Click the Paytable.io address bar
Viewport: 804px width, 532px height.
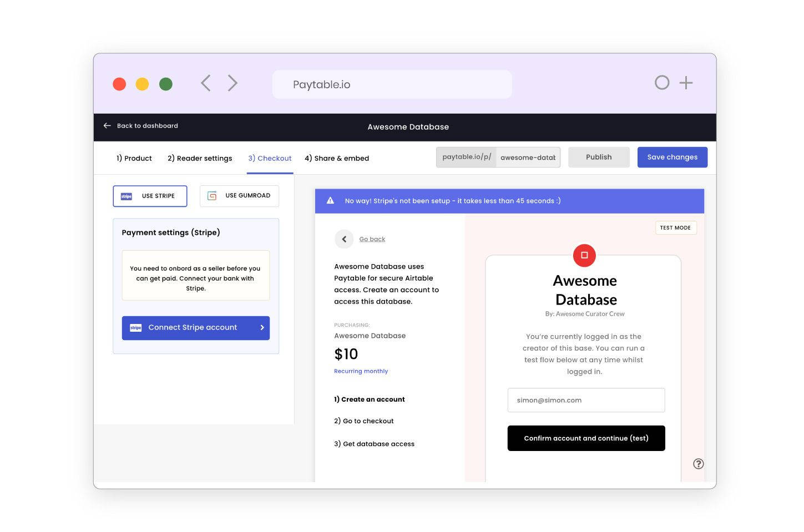pos(392,84)
